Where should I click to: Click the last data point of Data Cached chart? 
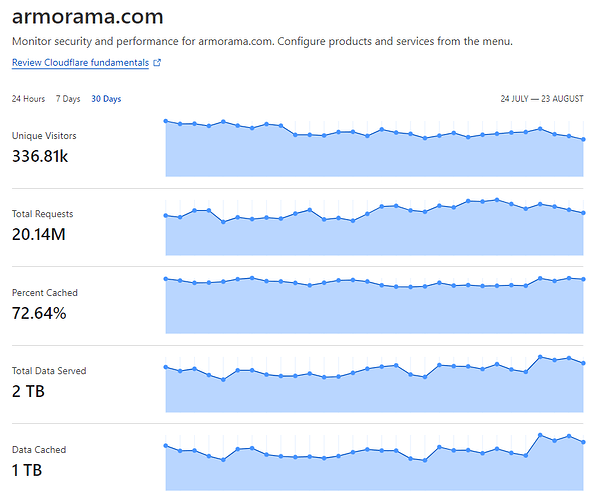(x=583, y=442)
